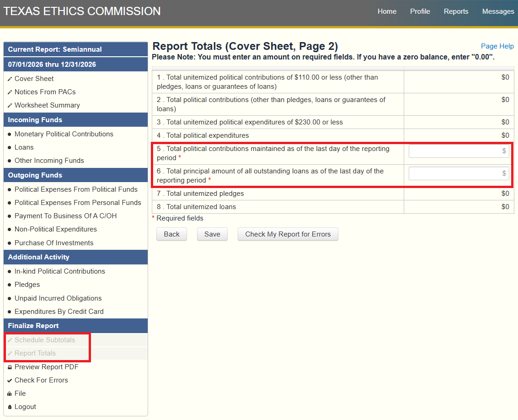518x420 pixels.
Task: Click pencil icon beside Worksheet Summary
Action: 10,106
